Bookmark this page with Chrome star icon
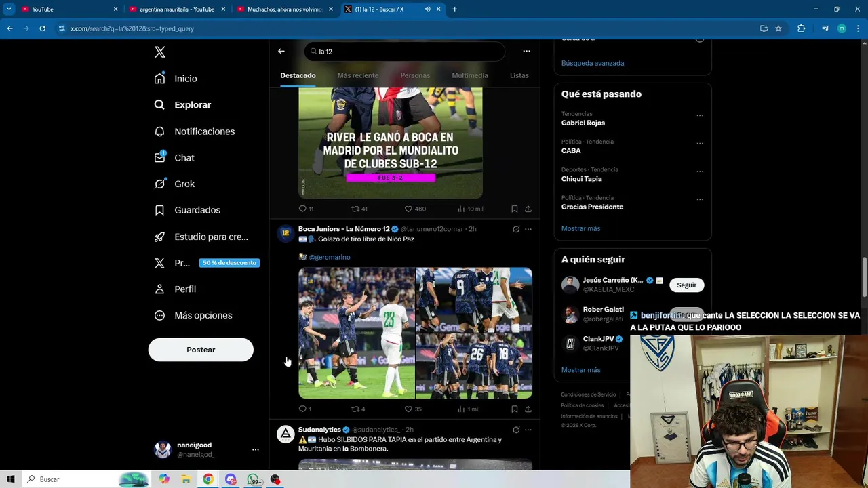Screen dimensions: 868x488 (x=778, y=28)
